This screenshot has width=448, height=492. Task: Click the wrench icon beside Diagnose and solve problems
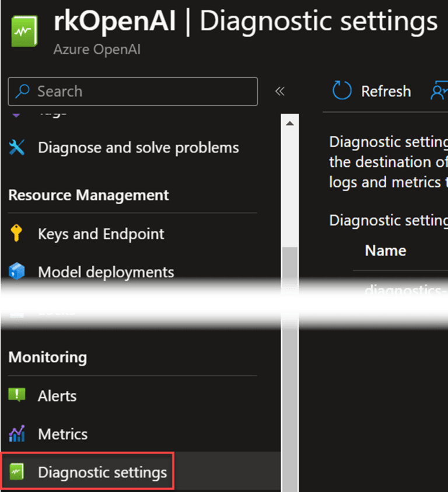pos(17,147)
